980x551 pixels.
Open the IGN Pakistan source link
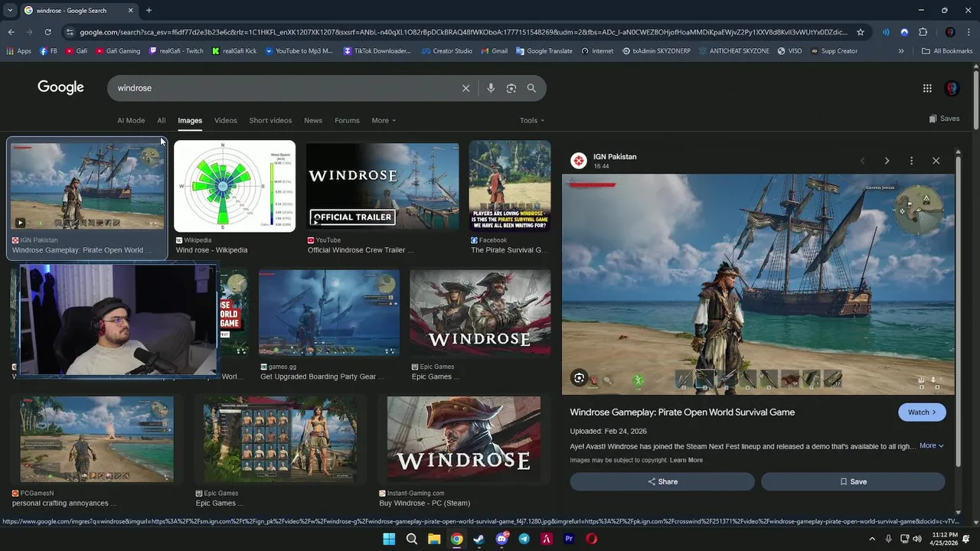click(615, 157)
